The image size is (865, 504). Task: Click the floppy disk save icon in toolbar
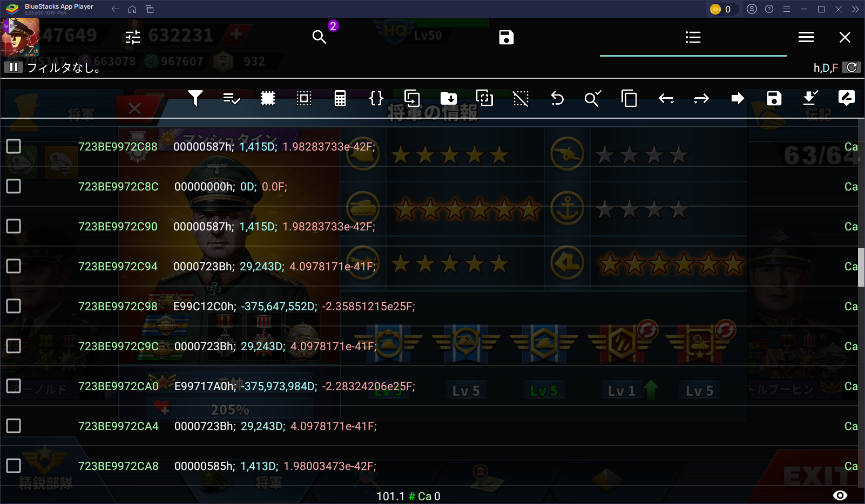click(774, 98)
